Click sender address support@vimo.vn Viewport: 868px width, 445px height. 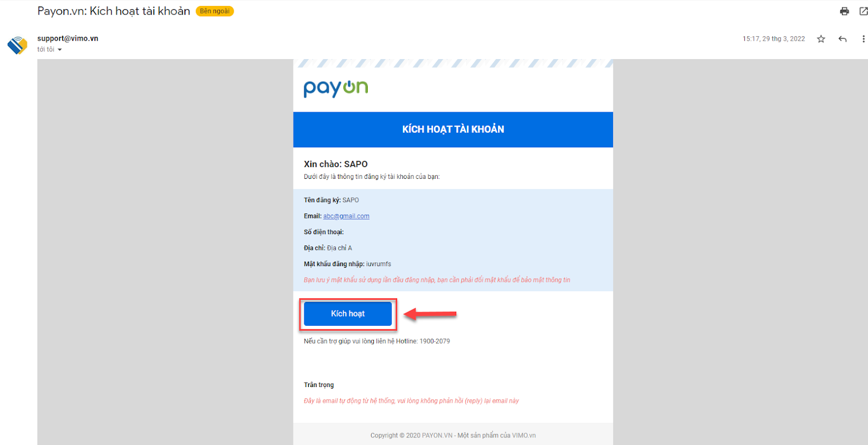pos(68,38)
